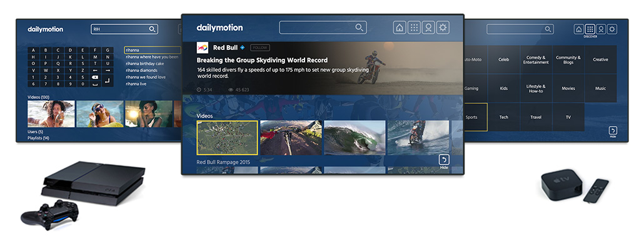This screenshot has height=238, width=644.
Task: Open the Kids category tile
Action: pyautogui.click(x=503, y=88)
